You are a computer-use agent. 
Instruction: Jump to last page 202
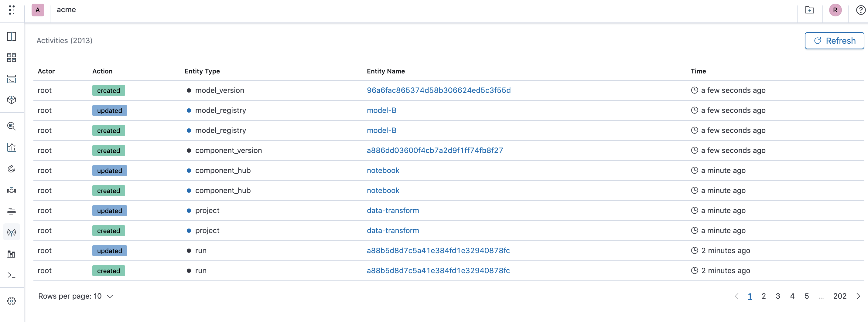pos(840,296)
